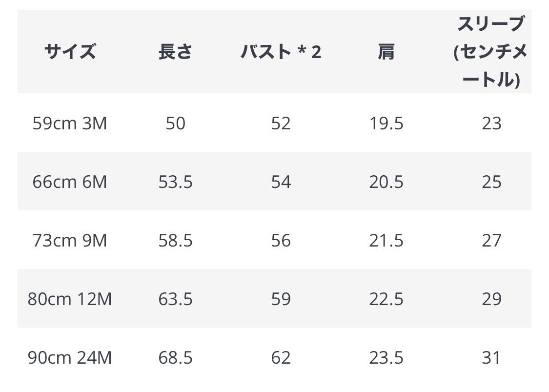
Task: Click sleeve value 25 in 6M row
Action: tap(491, 182)
